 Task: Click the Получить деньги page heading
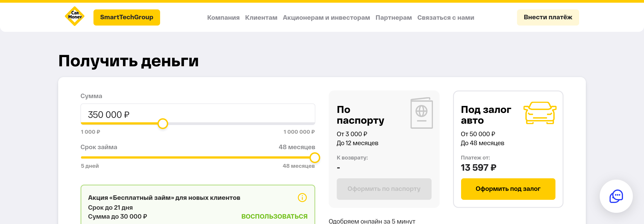[x=129, y=61]
